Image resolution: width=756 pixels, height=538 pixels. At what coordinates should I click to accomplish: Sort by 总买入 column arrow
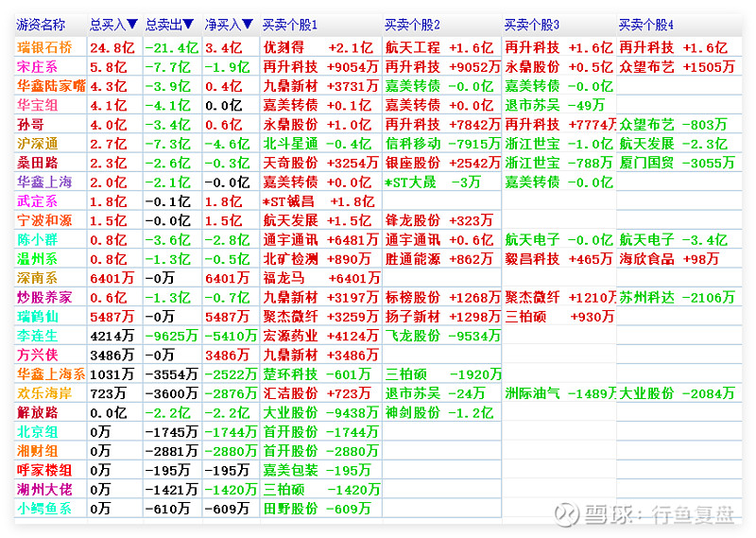point(132,25)
